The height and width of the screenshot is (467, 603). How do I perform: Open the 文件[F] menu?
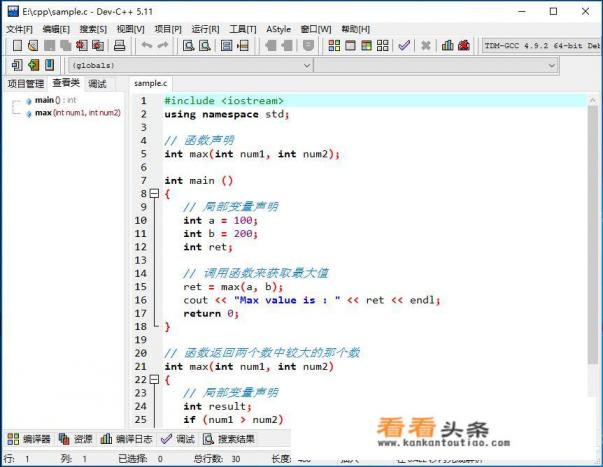pyautogui.click(x=20, y=29)
